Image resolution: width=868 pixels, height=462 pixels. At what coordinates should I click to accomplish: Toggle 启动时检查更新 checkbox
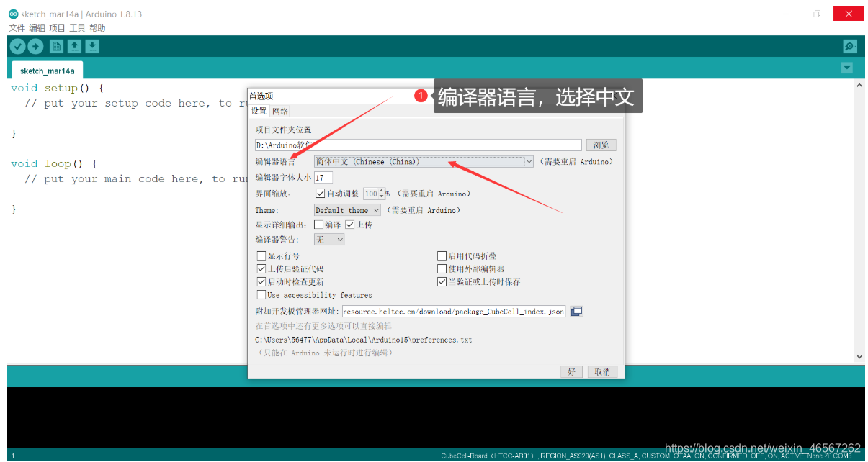[261, 282]
